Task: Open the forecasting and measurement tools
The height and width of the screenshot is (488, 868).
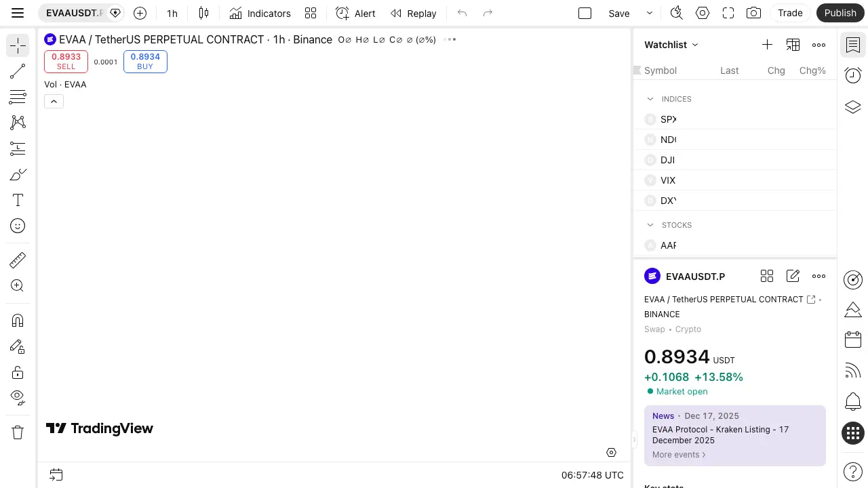Action: coord(18,148)
